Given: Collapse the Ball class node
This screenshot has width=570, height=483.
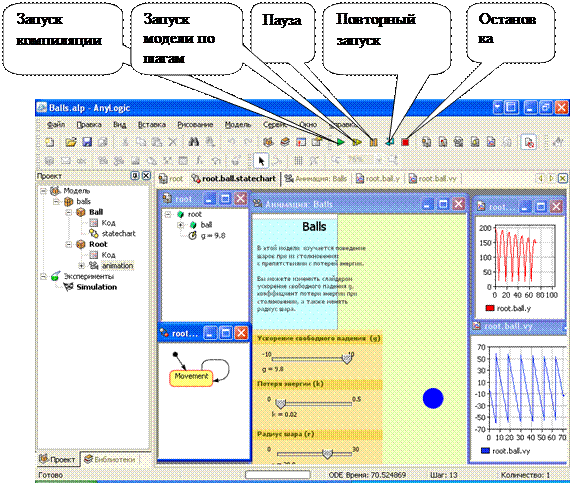Looking at the screenshot, I should [x=69, y=212].
